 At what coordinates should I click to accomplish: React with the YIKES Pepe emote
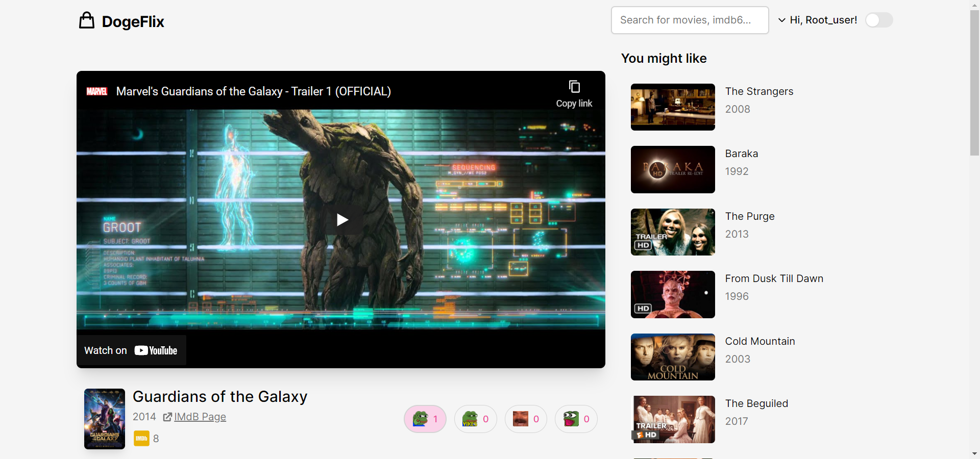pos(475,419)
